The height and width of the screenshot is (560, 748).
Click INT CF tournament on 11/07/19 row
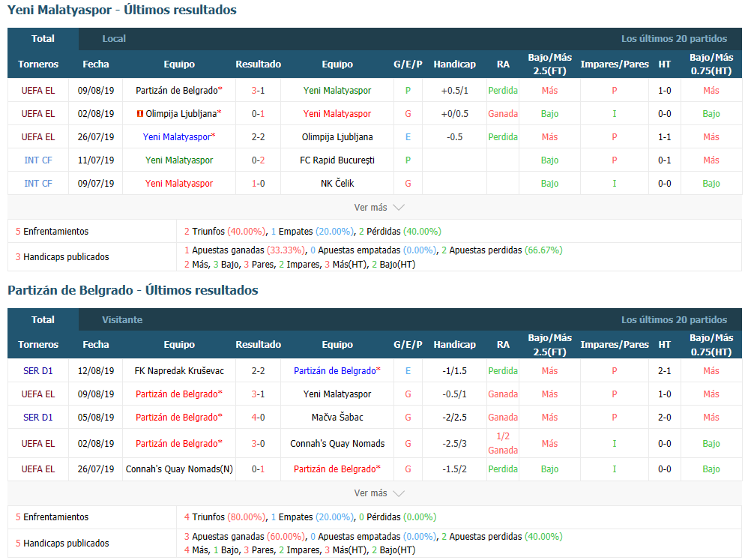(x=38, y=160)
